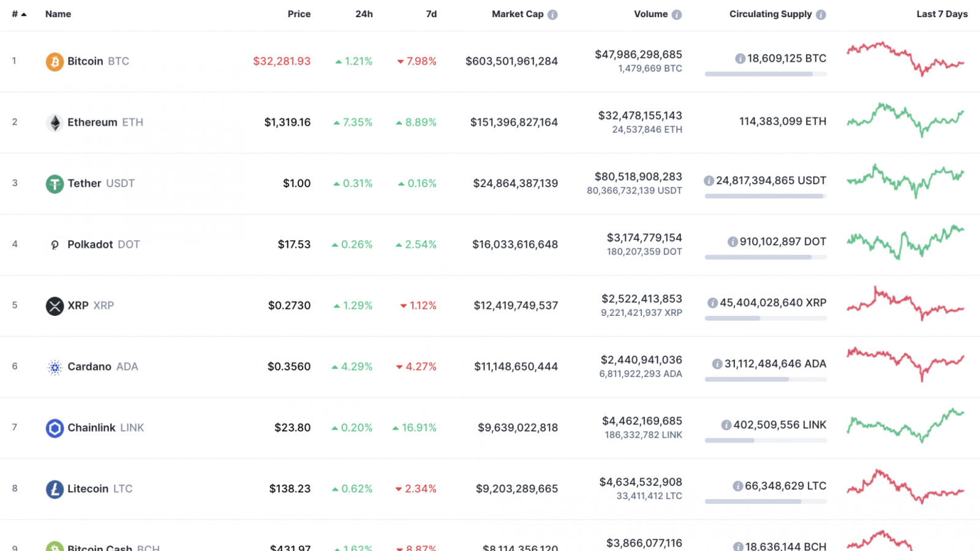The height and width of the screenshot is (551, 980).
Task: Open Bitcoin's last 7 days sparkline chart
Action: tap(905, 59)
